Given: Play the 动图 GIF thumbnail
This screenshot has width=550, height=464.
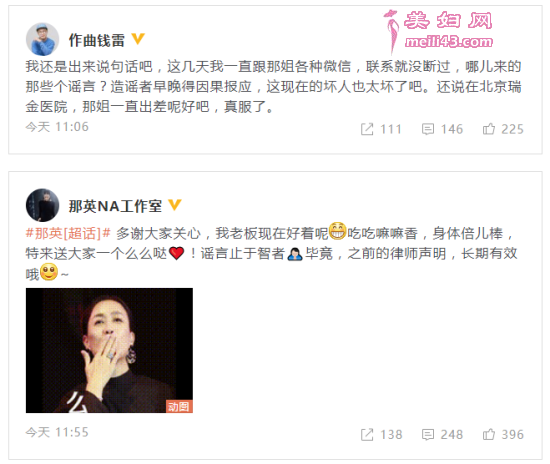Looking at the screenshot, I should point(109,350).
